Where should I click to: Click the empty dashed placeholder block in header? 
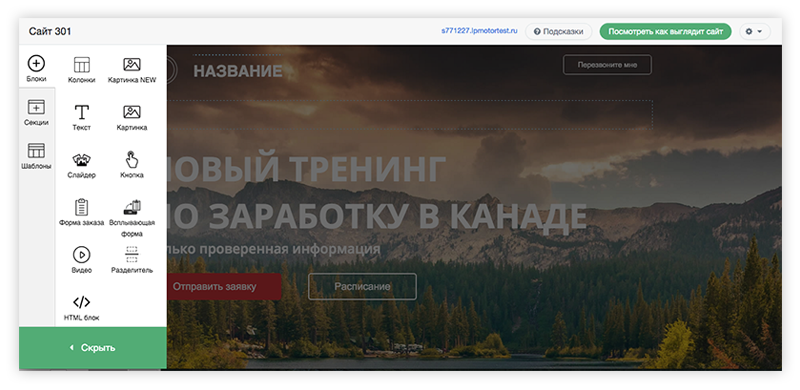(x=409, y=114)
